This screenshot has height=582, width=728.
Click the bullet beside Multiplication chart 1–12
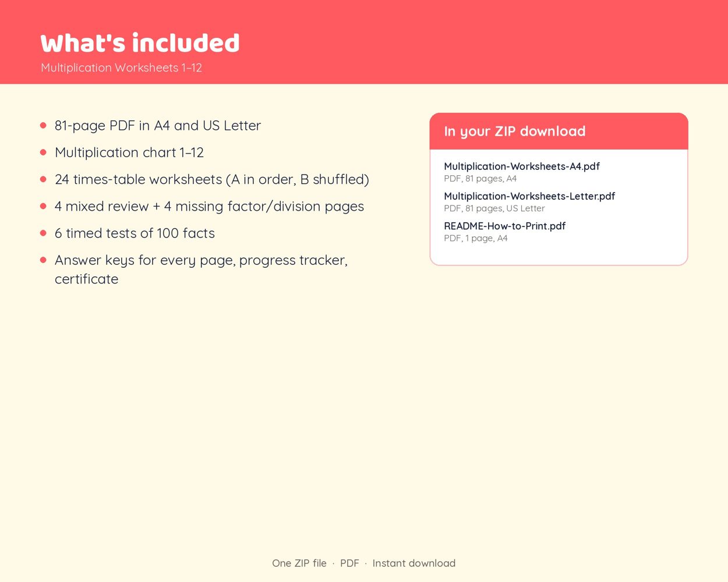[x=43, y=152]
